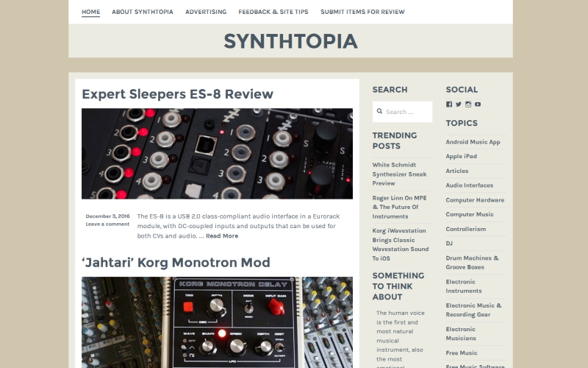This screenshot has width=588, height=368.
Task: Click the Synthtopia site title
Action: pyautogui.click(x=290, y=41)
